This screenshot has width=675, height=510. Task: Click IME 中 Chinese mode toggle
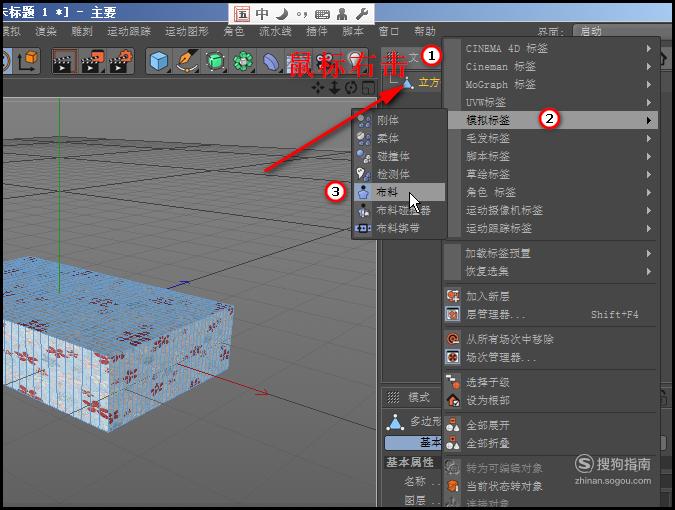point(262,14)
